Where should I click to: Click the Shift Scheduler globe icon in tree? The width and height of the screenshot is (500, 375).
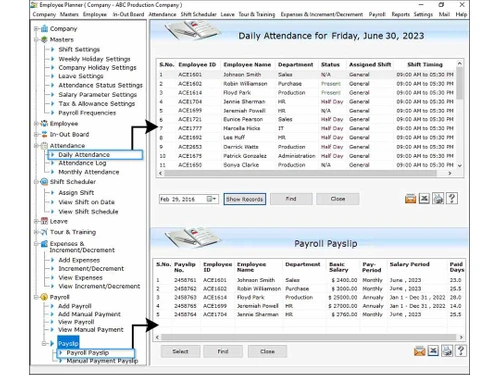pos(44,182)
